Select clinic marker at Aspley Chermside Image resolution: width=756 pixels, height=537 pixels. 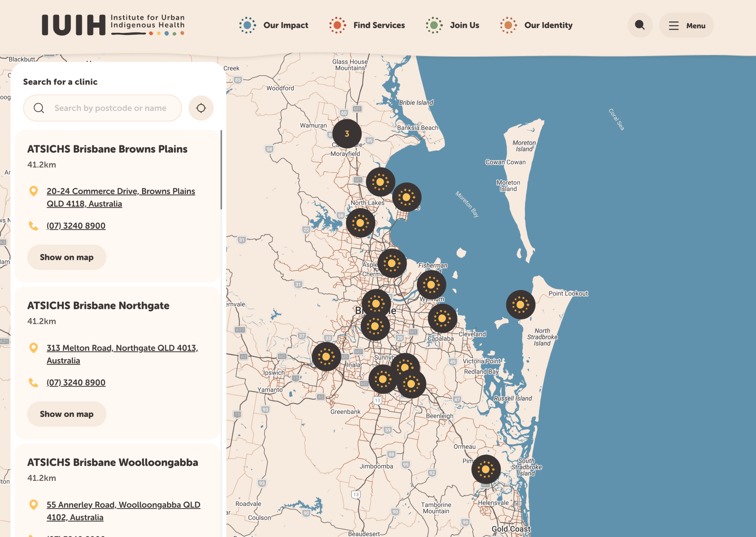tap(392, 263)
